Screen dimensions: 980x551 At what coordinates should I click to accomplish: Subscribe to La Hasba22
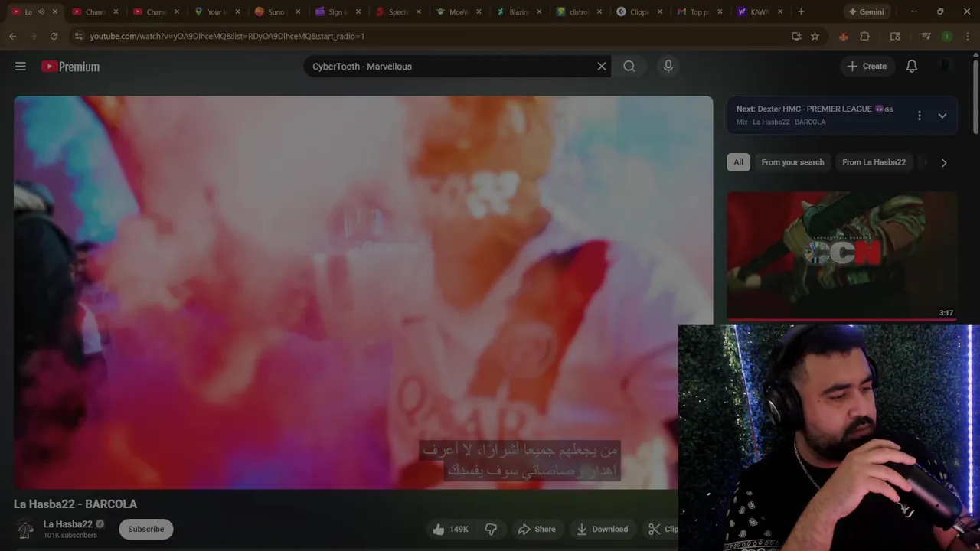tap(146, 529)
